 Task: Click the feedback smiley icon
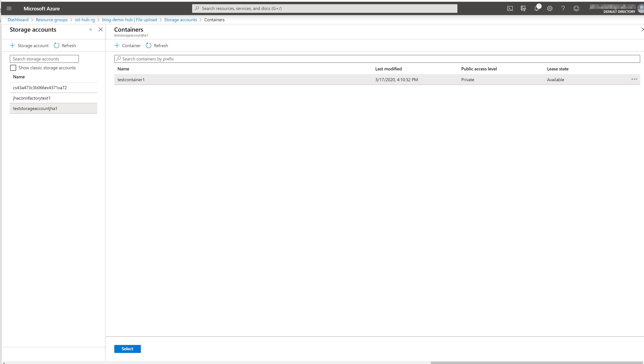[576, 8]
